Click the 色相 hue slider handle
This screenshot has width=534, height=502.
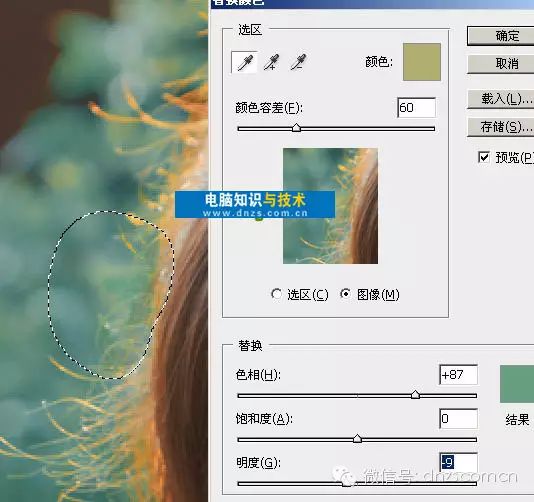(415, 395)
